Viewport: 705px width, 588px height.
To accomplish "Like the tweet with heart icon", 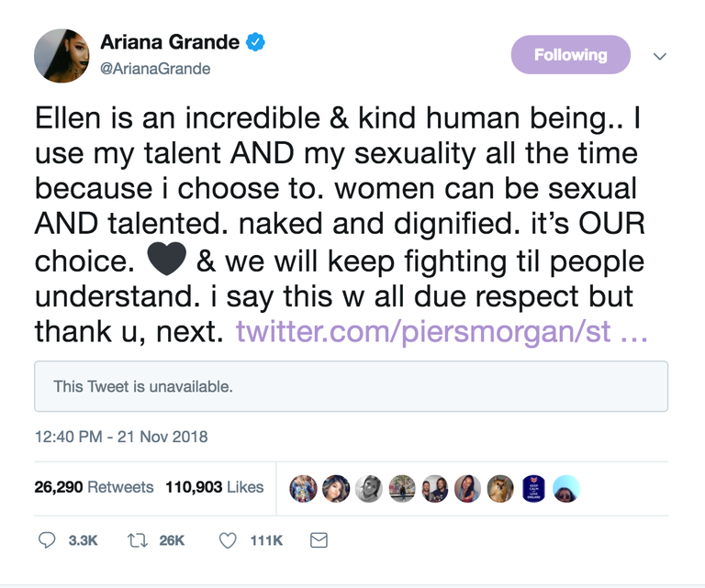I will [x=228, y=540].
